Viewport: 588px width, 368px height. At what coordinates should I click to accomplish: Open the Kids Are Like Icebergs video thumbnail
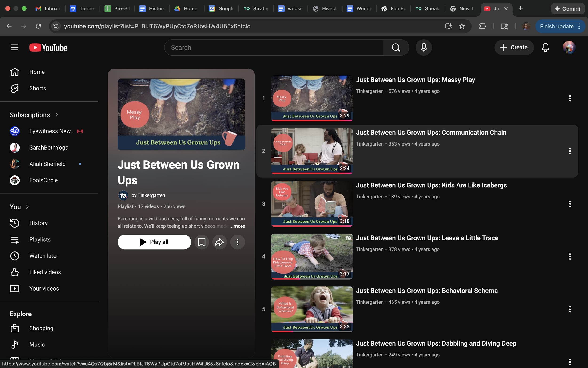(x=311, y=203)
